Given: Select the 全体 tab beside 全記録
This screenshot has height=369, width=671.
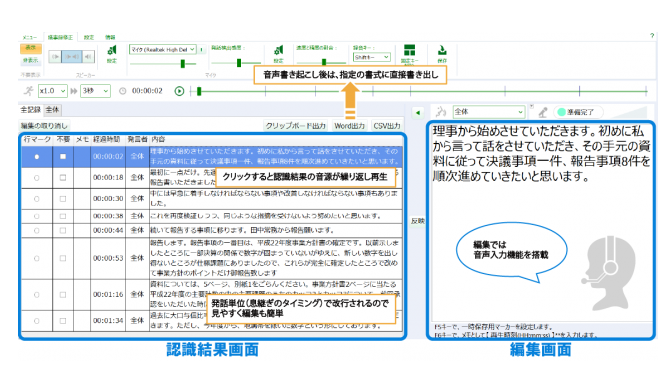Looking at the screenshot, I should (x=52, y=110).
